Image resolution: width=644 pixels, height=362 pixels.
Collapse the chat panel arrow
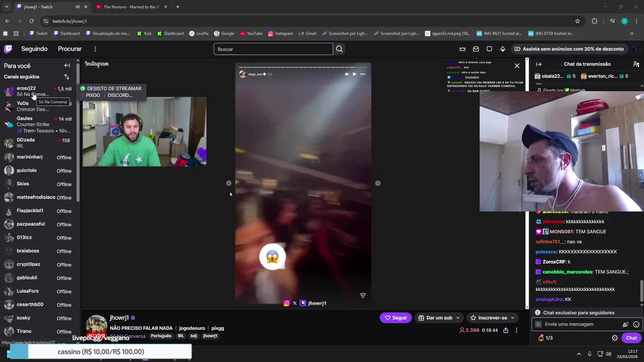pos(538,64)
